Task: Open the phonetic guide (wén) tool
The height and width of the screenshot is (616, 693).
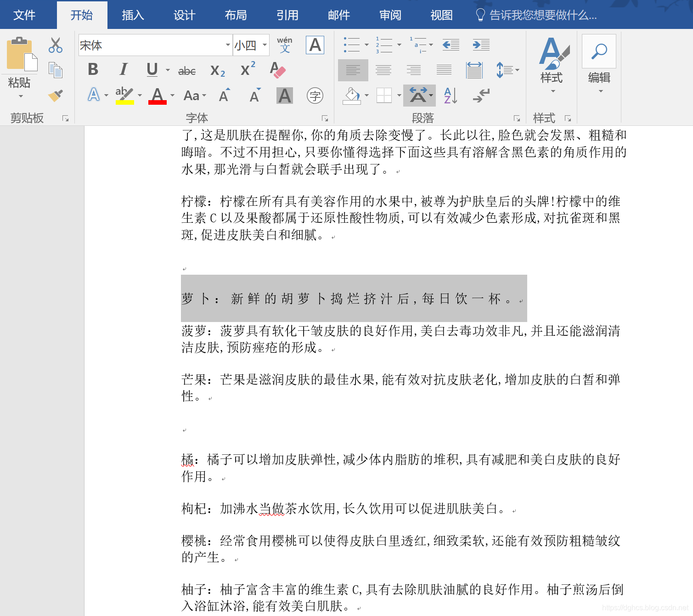Action: pos(285,45)
